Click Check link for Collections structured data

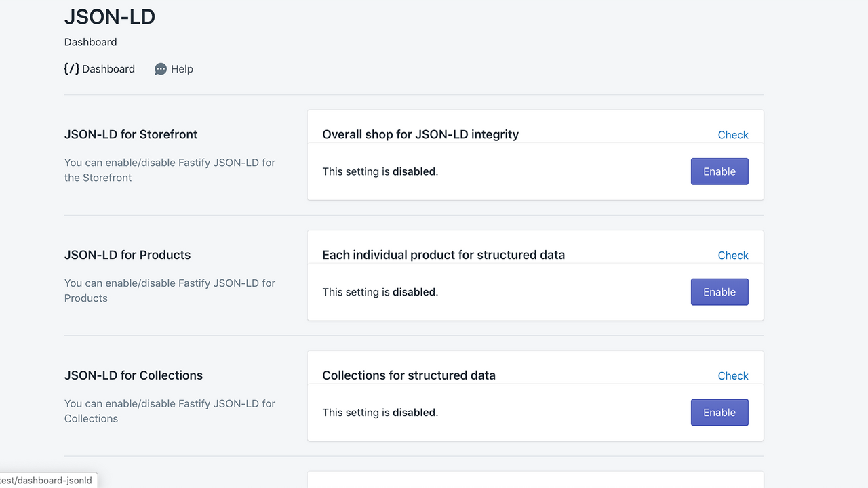pos(732,376)
